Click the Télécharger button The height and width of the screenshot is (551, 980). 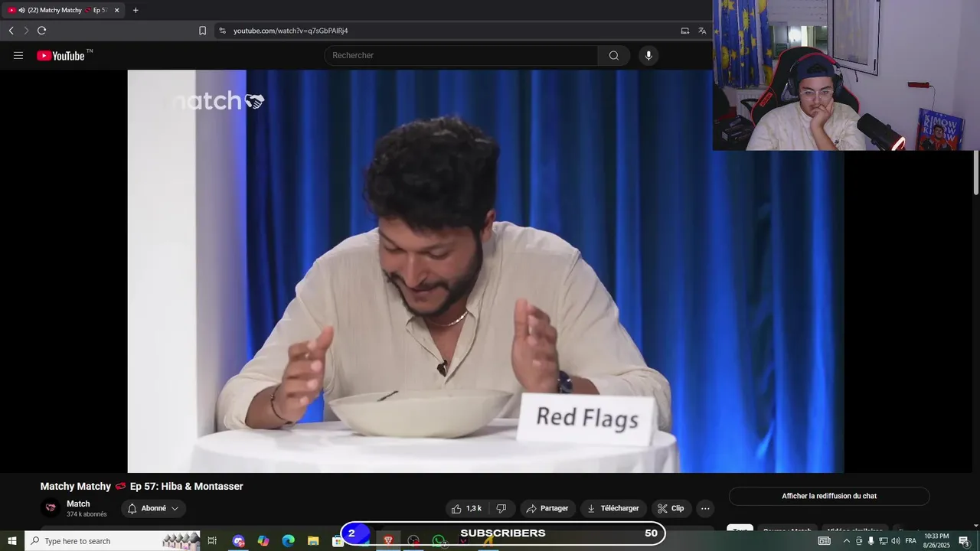[x=613, y=508]
